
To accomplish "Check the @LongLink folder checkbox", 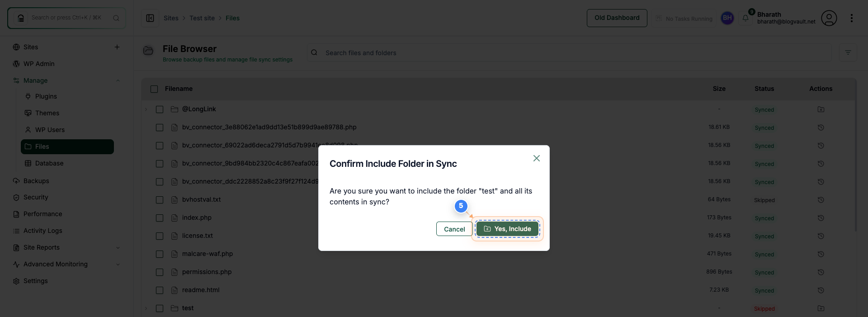I will pyautogui.click(x=160, y=109).
